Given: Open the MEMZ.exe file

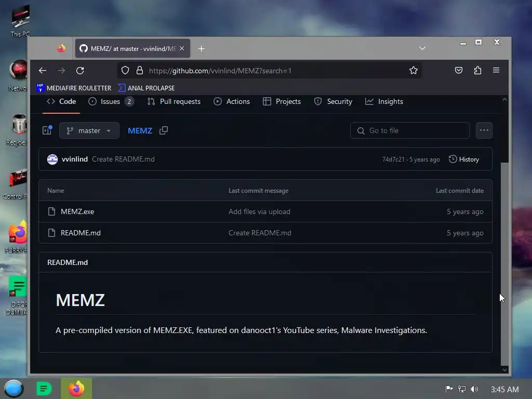Looking at the screenshot, I should tap(77, 212).
